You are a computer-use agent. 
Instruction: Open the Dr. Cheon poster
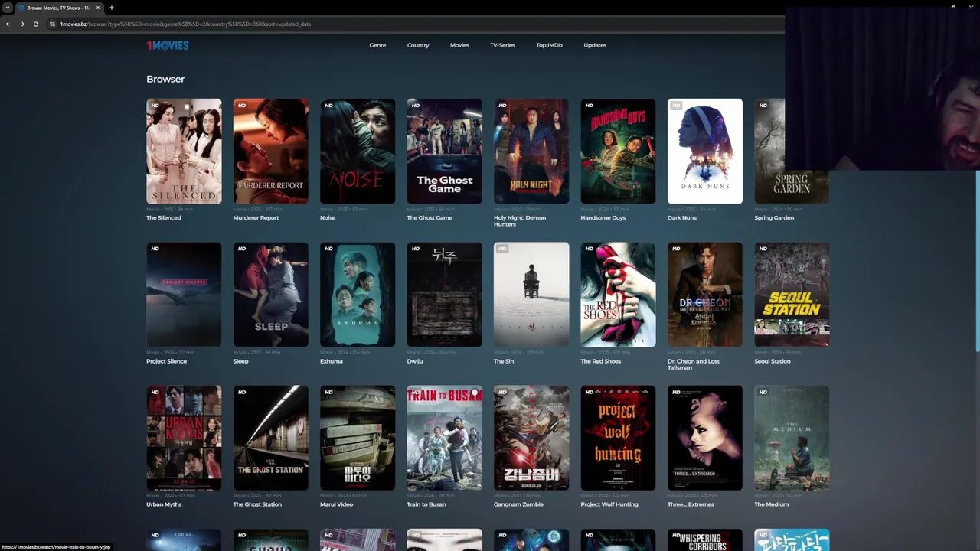[x=705, y=295]
